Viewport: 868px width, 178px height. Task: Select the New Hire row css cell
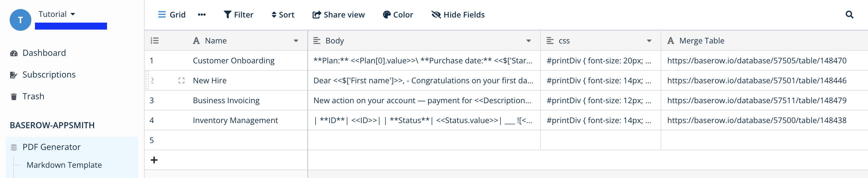tap(600, 81)
